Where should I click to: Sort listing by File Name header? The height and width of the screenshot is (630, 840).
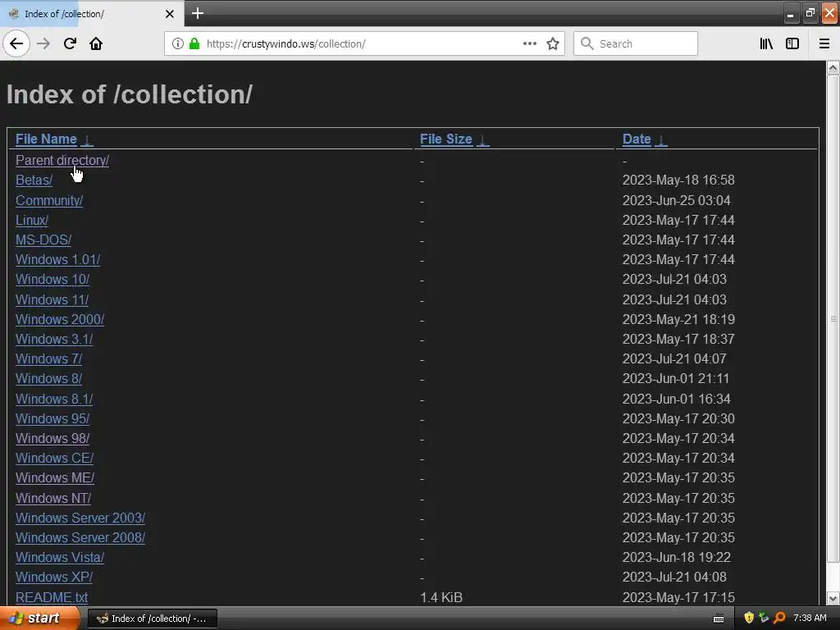pyautogui.click(x=46, y=139)
